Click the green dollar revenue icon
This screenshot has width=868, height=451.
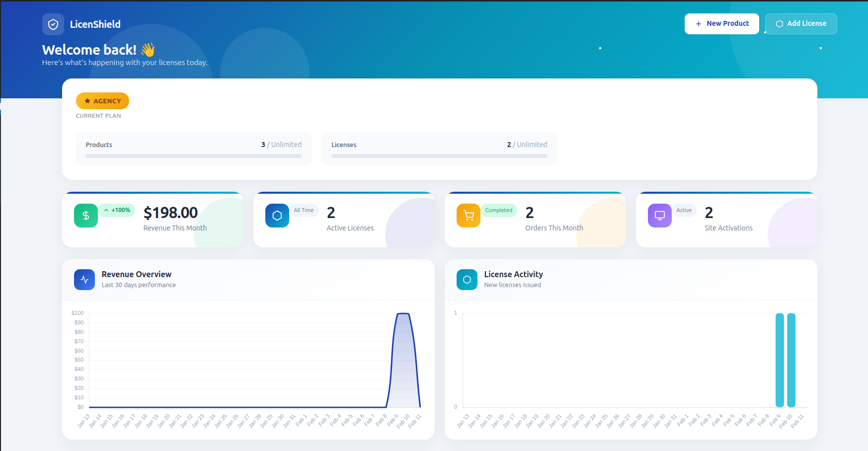pos(86,216)
